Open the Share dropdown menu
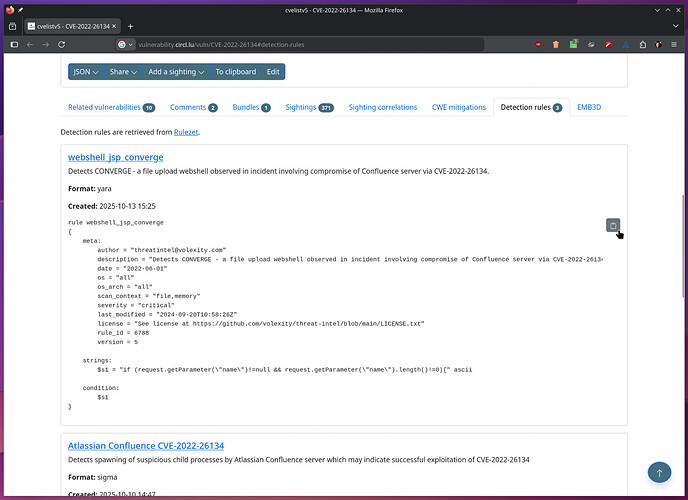Screen dimensions: 688x500 pyautogui.click(x=123, y=72)
